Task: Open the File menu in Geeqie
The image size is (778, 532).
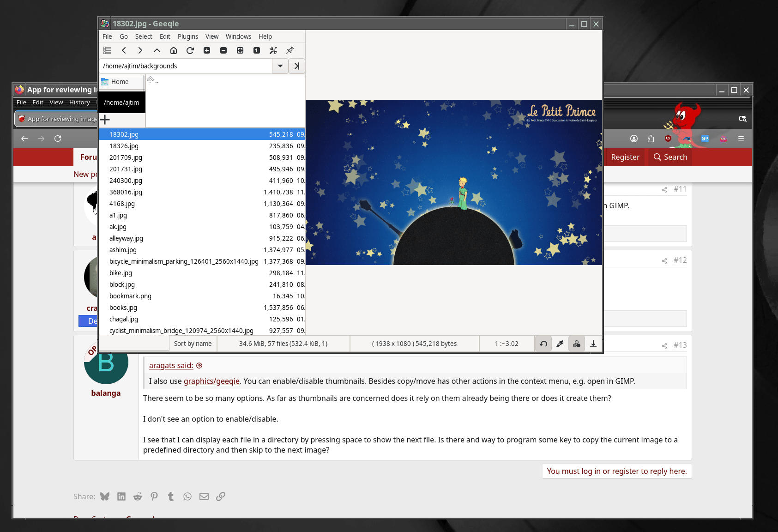Action: tap(107, 36)
